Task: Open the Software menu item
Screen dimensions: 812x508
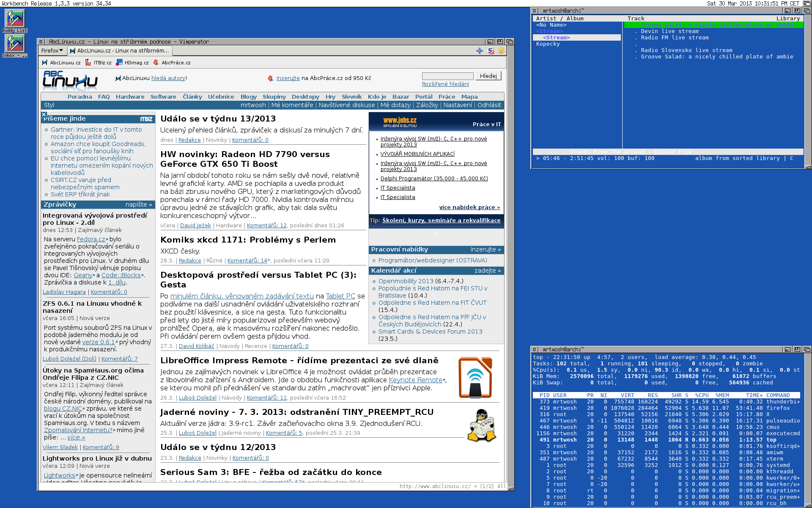Action: point(163,97)
